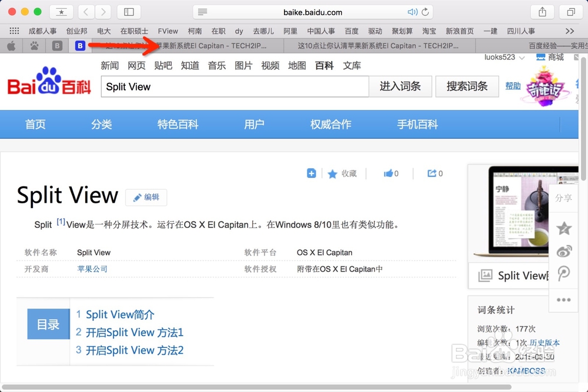Click the Show All Tabs icon
Viewport: 588px width, 392px height.
(x=570, y=11)
